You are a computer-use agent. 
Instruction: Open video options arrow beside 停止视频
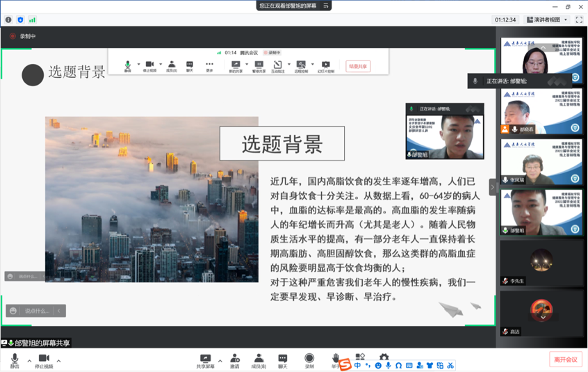pos(58,361)
